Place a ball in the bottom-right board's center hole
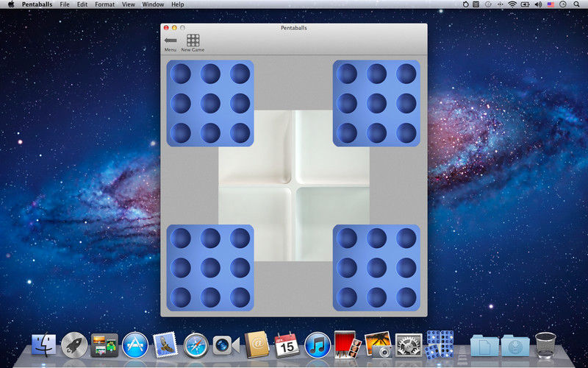This screenshot has width=588, height=368. (x=376, y=268)
